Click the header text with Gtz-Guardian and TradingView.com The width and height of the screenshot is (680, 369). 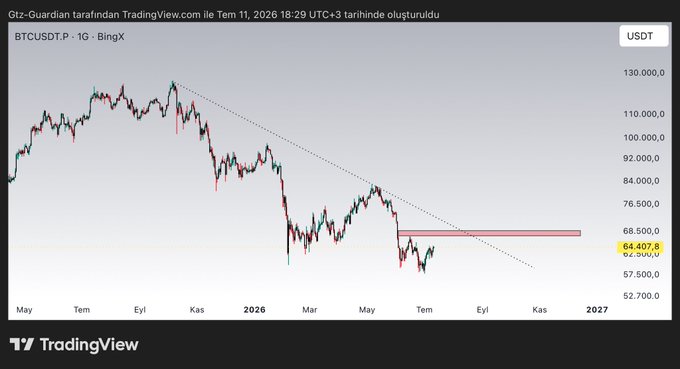click(x=224, y=14)
